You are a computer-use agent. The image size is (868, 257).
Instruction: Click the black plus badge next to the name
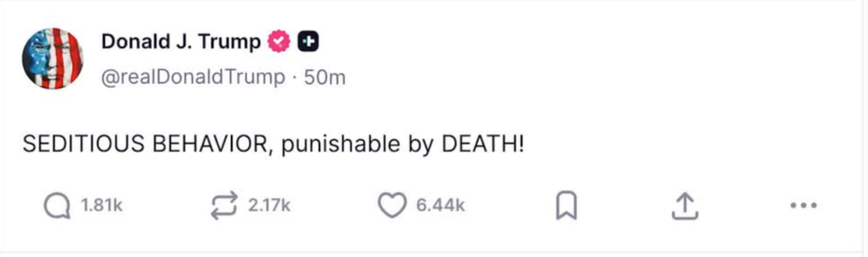pos(308,40)
